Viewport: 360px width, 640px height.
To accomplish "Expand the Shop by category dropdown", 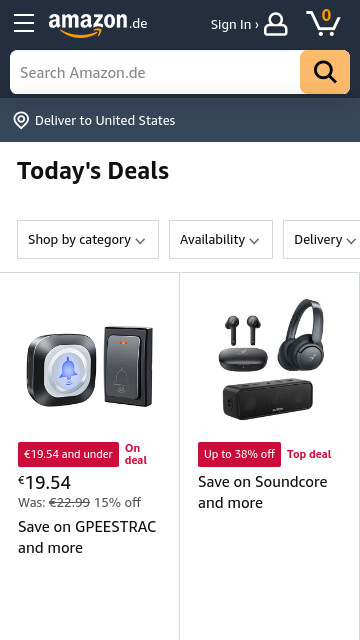I will (x=88, y=240).
